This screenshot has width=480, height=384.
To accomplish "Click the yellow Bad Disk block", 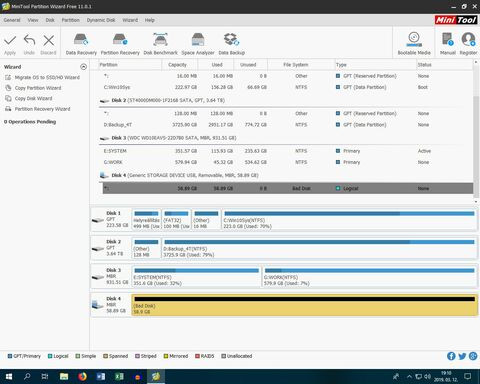I will [x=304, y=305].
